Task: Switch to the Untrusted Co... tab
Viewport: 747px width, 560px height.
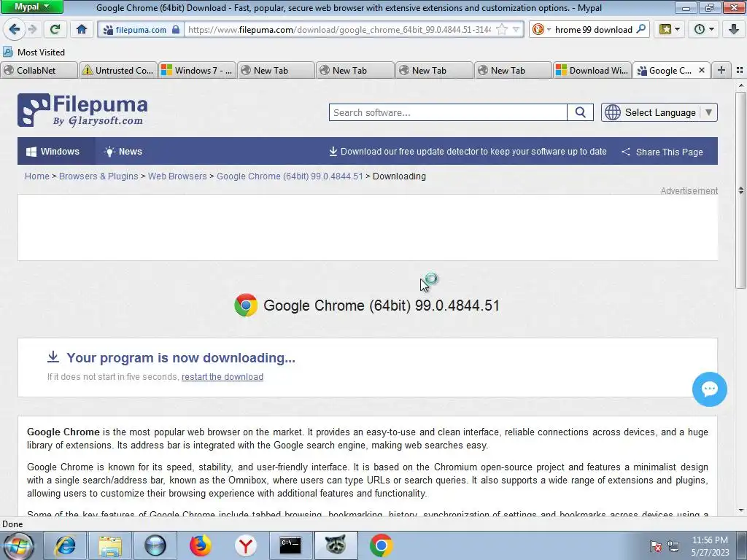Action: point(117,71)
